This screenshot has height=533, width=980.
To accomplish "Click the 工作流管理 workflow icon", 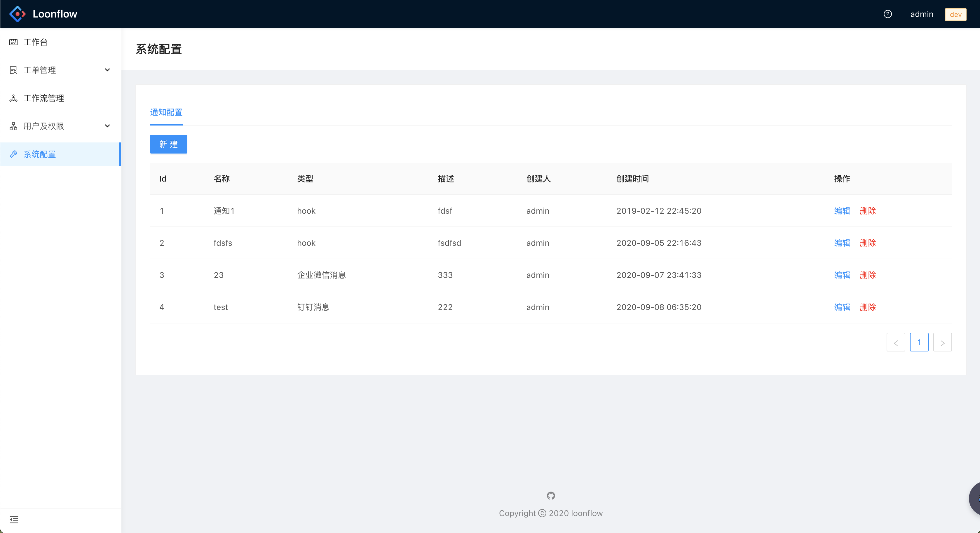I will coord(13,98).
